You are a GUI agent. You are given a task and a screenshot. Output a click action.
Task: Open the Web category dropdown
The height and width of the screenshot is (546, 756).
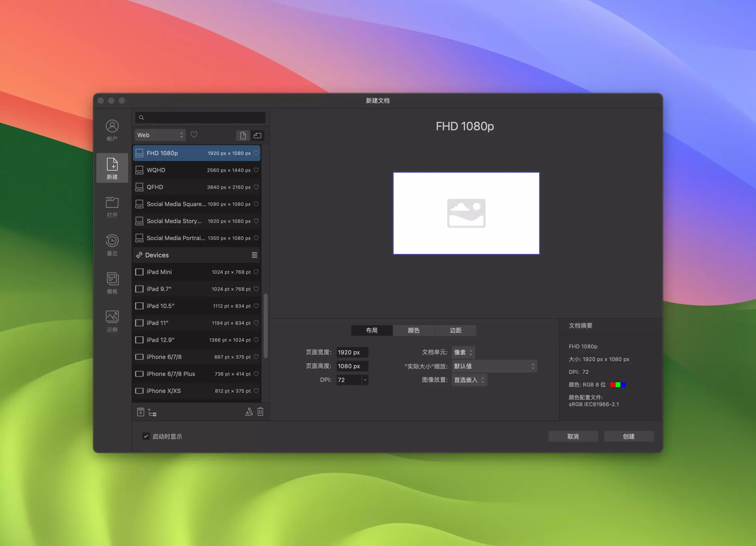tap(160, 135)
